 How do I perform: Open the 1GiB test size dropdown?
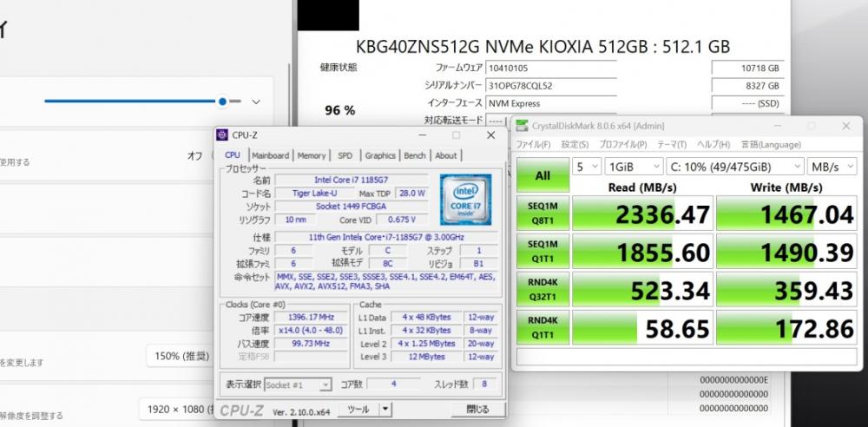click(634, 167)
